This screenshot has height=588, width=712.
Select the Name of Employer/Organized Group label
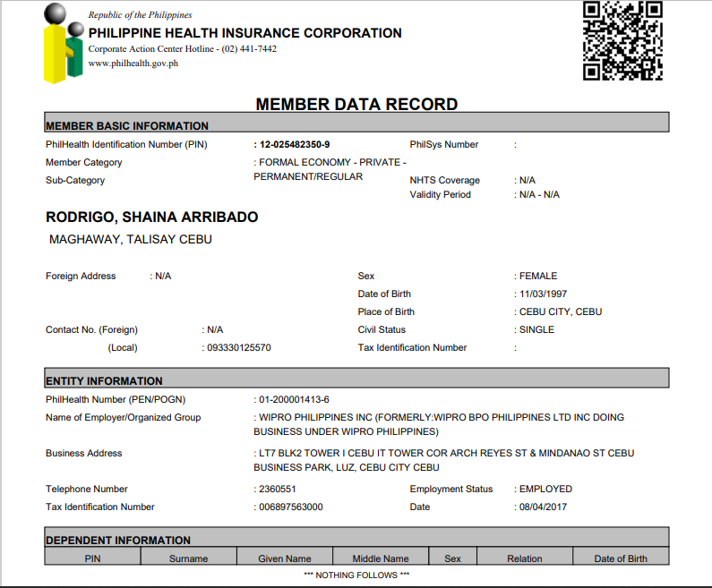[x=123, y=417]
